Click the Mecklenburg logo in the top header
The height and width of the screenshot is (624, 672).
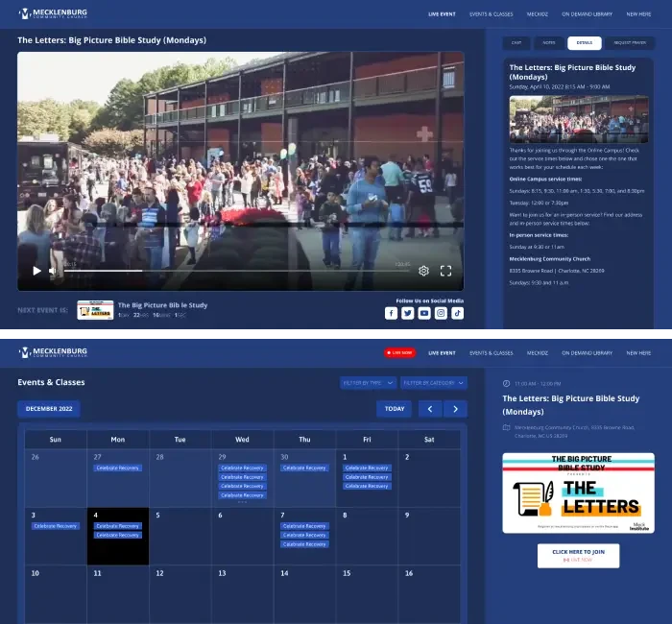pos(53,13)
